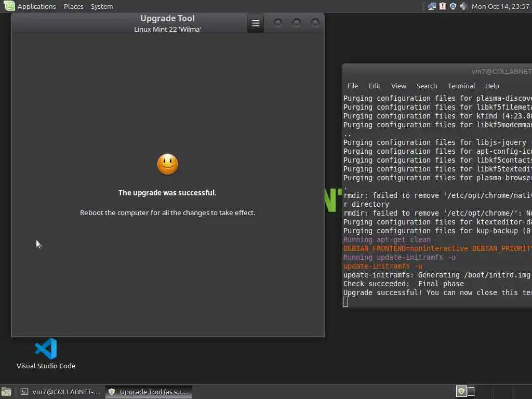Open the terminal Search menu
Screen dimensions: 532x399
427,86
